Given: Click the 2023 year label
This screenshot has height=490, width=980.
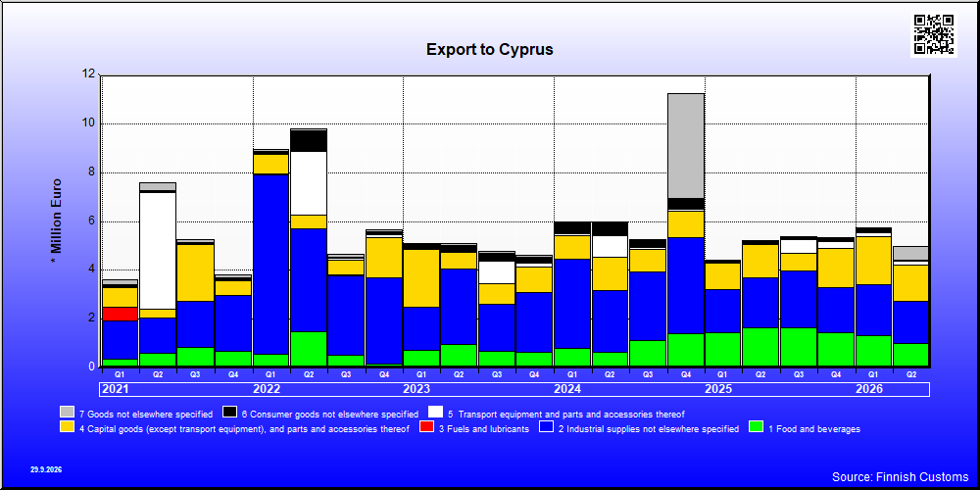Looking at the screenshot, I should pos(416,389).
